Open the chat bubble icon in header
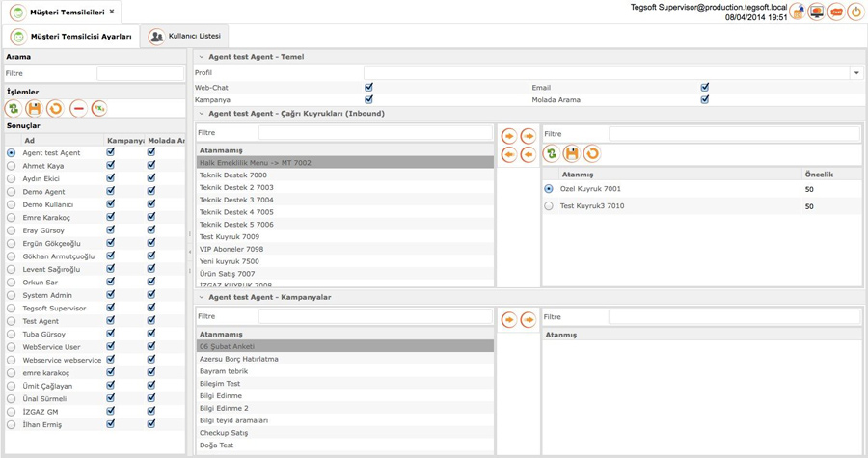Screen dimensions: 868x458 tap(836, 12)
